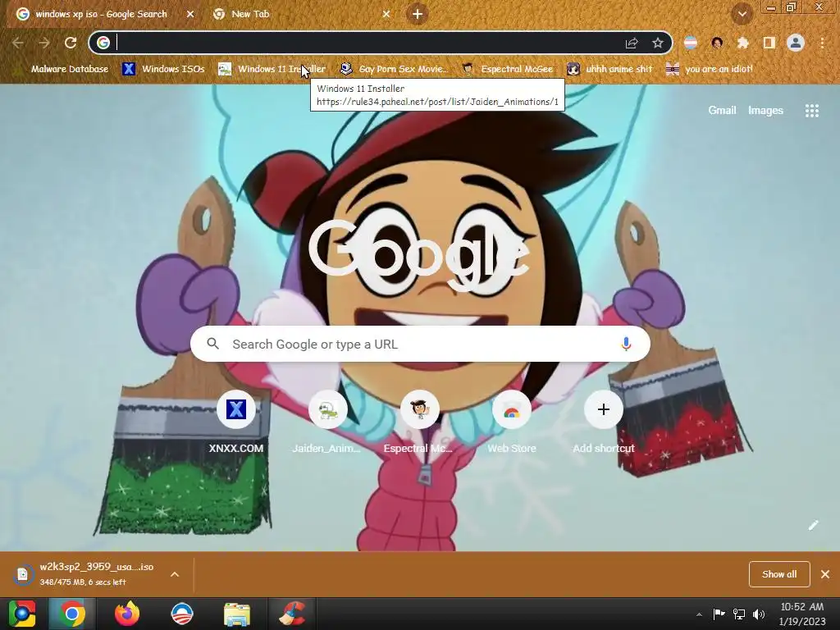840x630 pixels.
Task: Open File Explorer from taskbar
Action: [237, 614]
